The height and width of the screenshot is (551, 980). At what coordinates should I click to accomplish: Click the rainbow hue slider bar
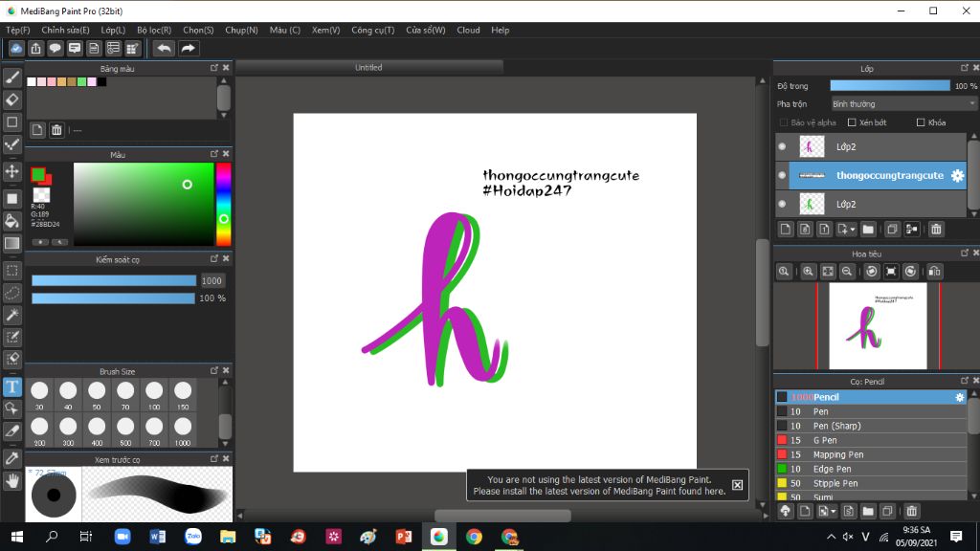pos(223,205)
